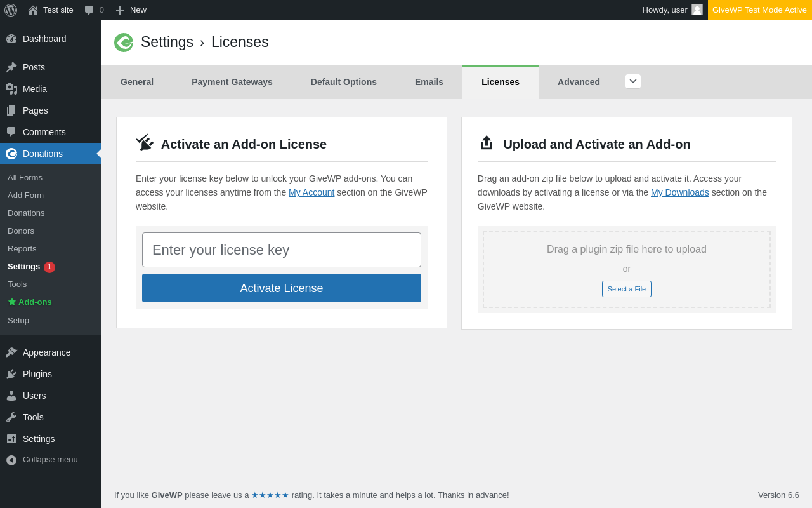
Task: Open the Emails settings tab
Action: (429, 82)
